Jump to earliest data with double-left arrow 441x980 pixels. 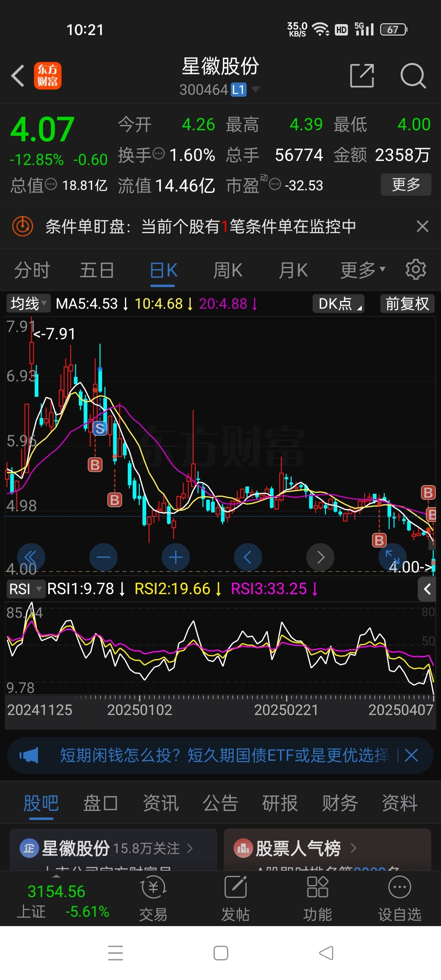(31, 557)
